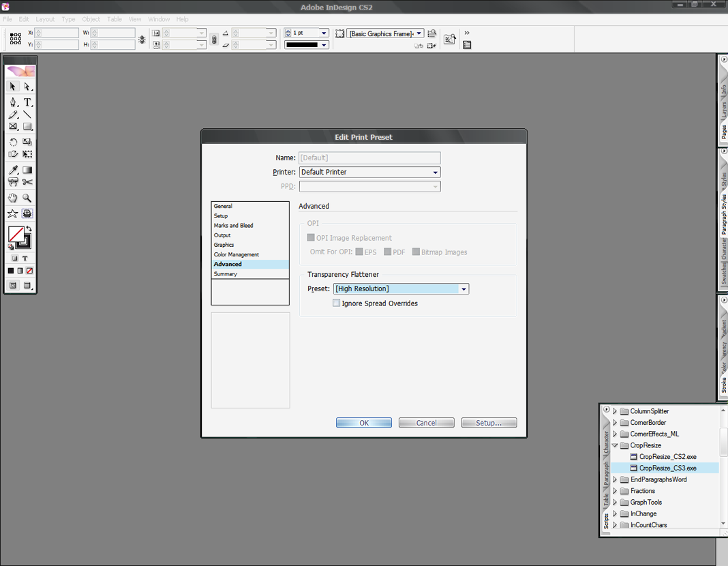Select Marks and Bleed category
This screenshot has width=728, height=566.
tap(249, 226)
